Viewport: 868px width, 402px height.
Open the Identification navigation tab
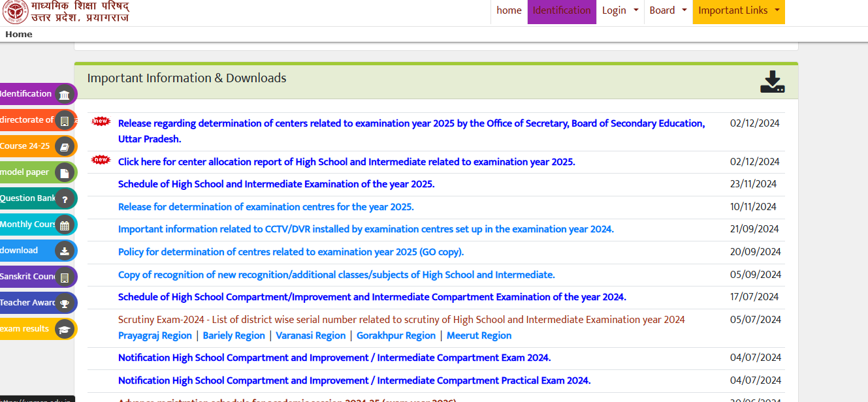click(x=562, y=10)
